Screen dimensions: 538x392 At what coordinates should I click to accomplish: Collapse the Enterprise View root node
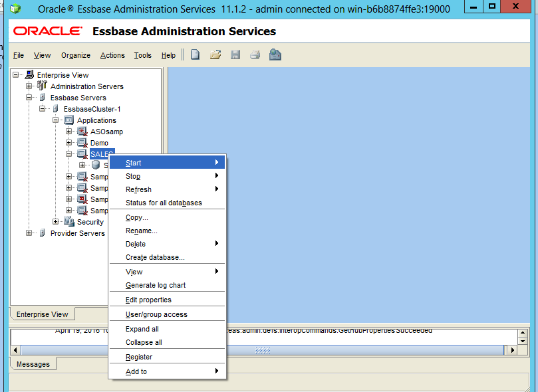[15, 74]
